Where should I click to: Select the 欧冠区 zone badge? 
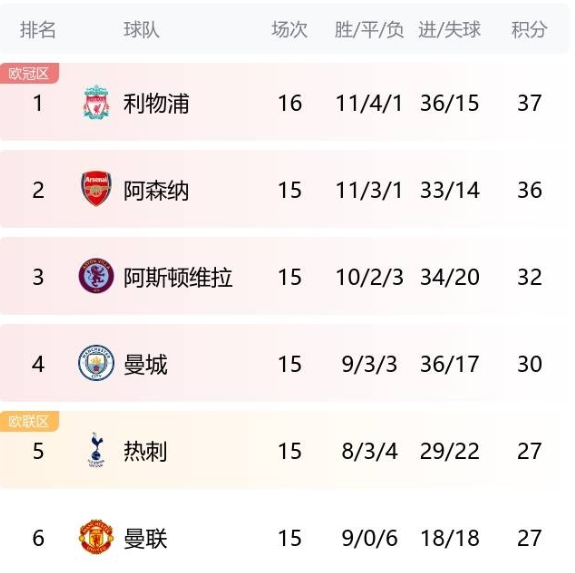pyautogui.click(x=29, y=73)
